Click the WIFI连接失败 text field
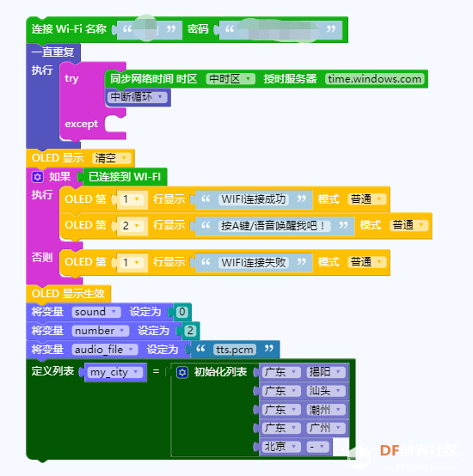473x476 pixels. 254,262
